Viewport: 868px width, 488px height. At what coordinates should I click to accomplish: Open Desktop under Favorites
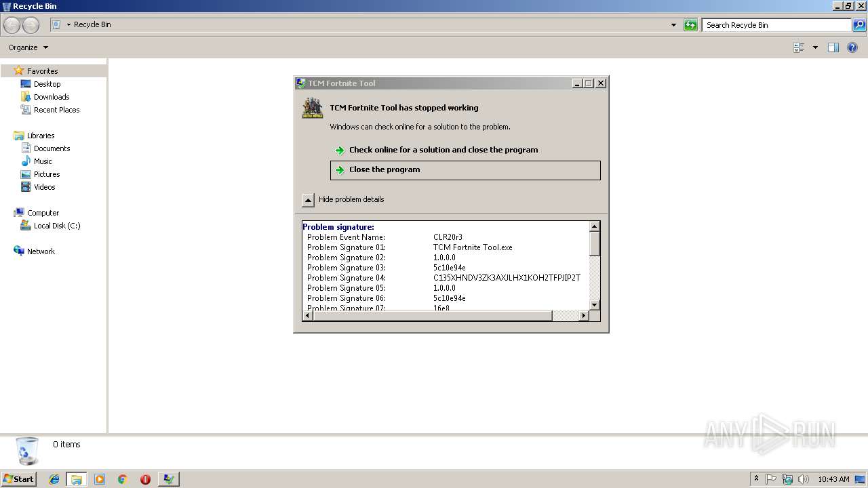(47, 84)
